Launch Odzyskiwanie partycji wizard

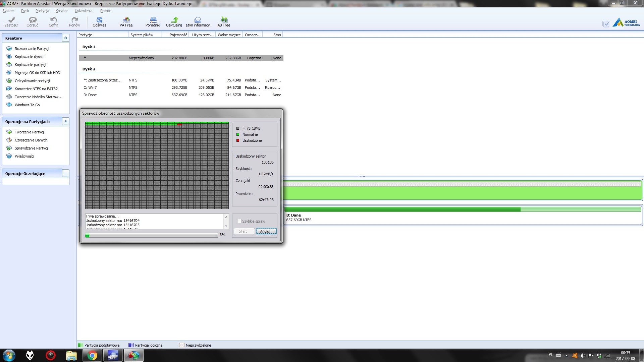click(32, 81)
